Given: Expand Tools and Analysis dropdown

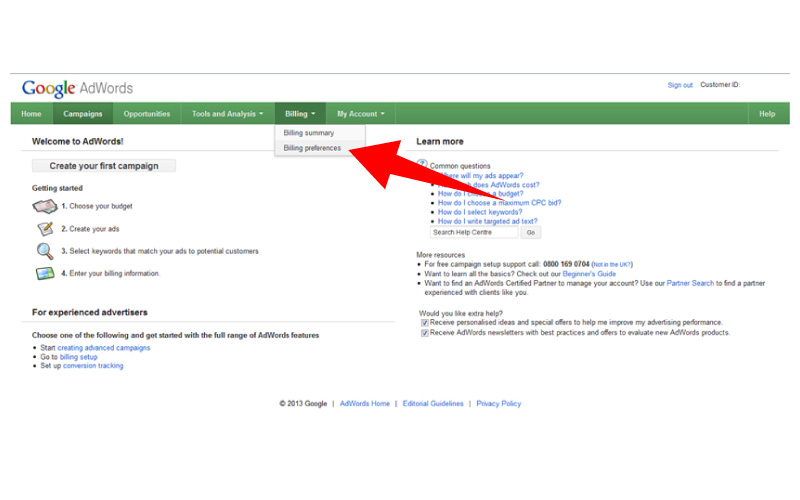Looking at the screenshot, I should 228,114.
